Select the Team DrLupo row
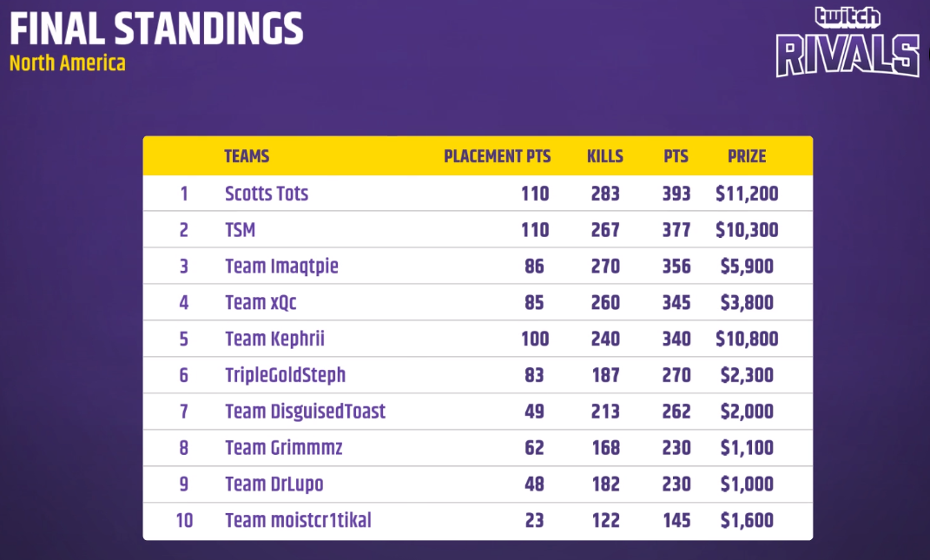930x560 pixels. coord(274,484)
